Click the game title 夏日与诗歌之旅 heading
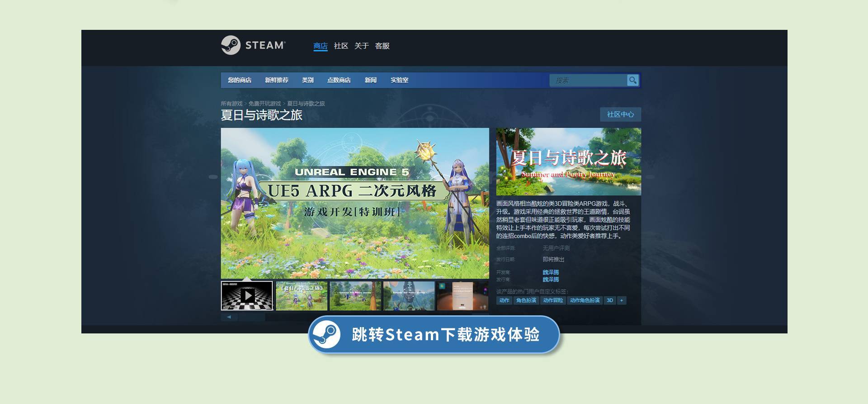Screen dimensions: 868x404 click(262, 115)
